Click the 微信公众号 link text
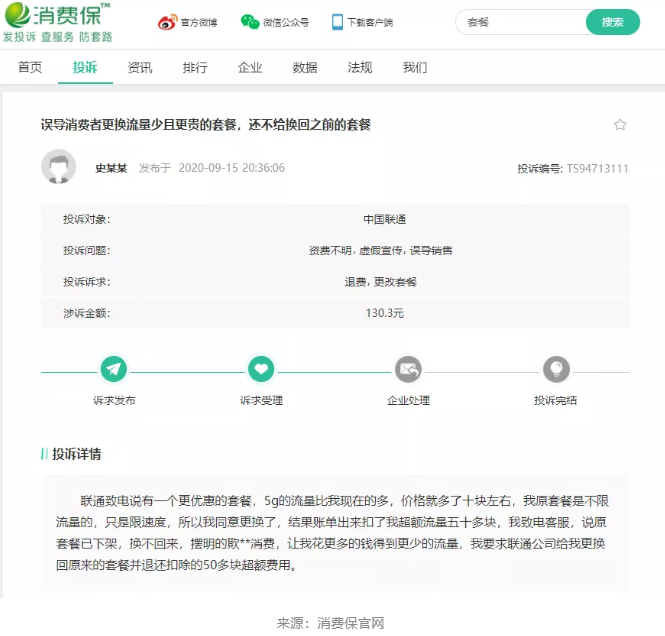Viewport: 665px width, 636px height. point(286,22)
